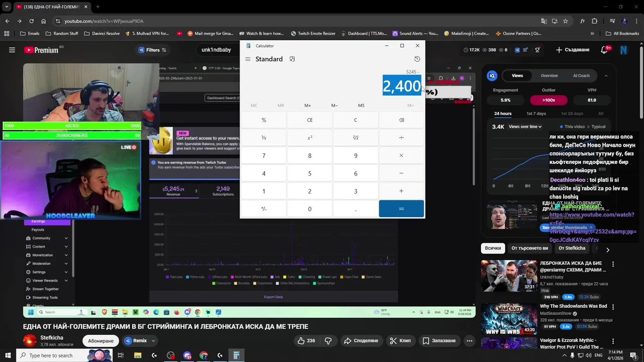The width and height of the screenshot is (644, 362).
Task: Click the multiply key in Calculator
Action: pos(401,155)
